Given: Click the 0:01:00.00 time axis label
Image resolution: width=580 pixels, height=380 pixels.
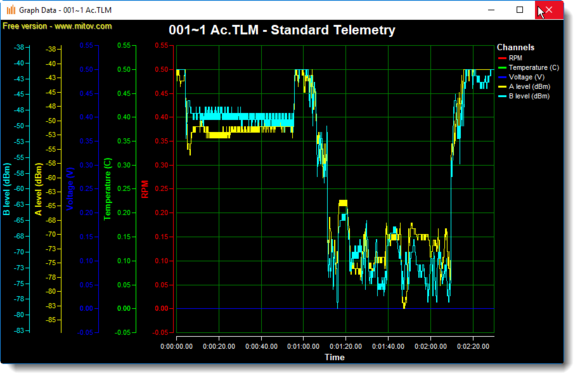Looking at the screenshot, I should 303,347.
